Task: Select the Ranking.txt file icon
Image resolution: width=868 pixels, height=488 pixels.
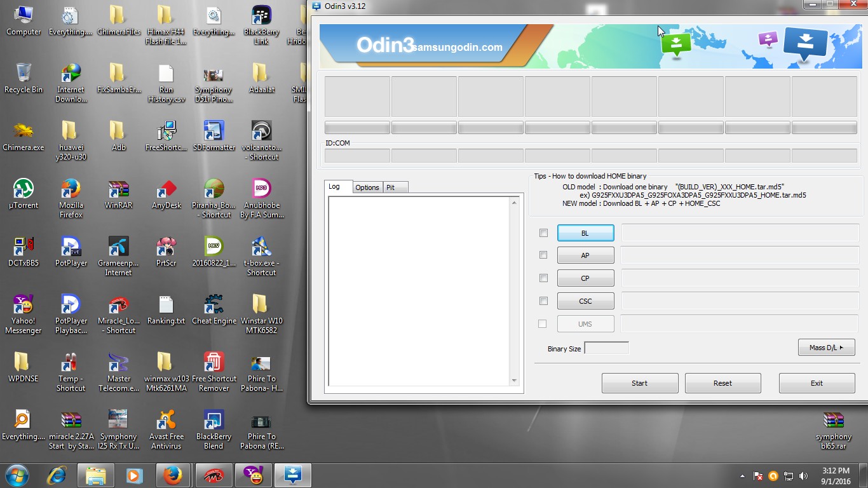Action: pos(166,309)
